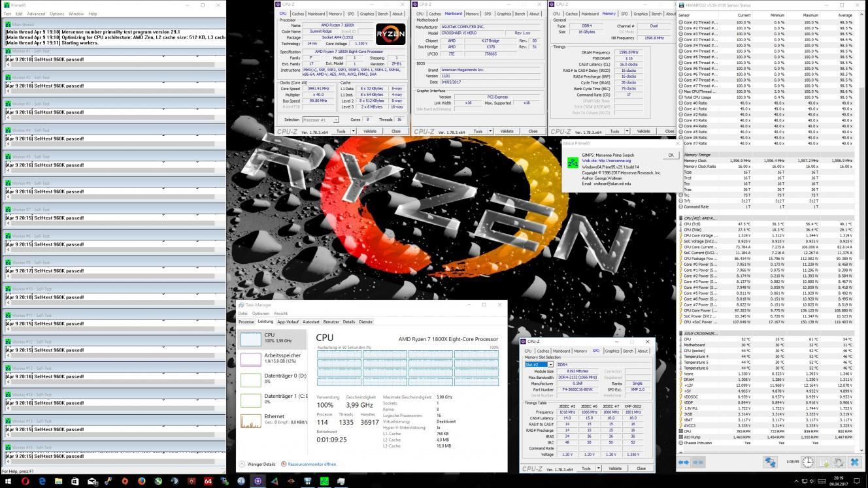Switch to Details tab in Task Manager
Image resolution: width=868 pixels, height=488 pixels.
(349, 321)
